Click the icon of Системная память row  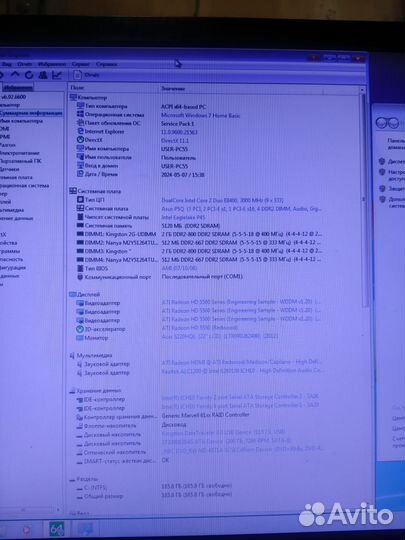(x=80, y=225)
